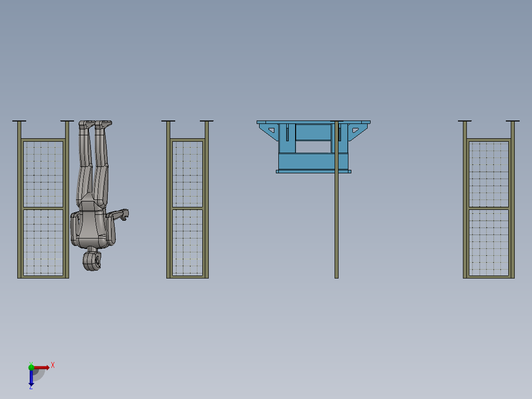Select upper mesh of rightmost fence panel
Viewport: 532px width, 399px height.
[x=489, y=174]
